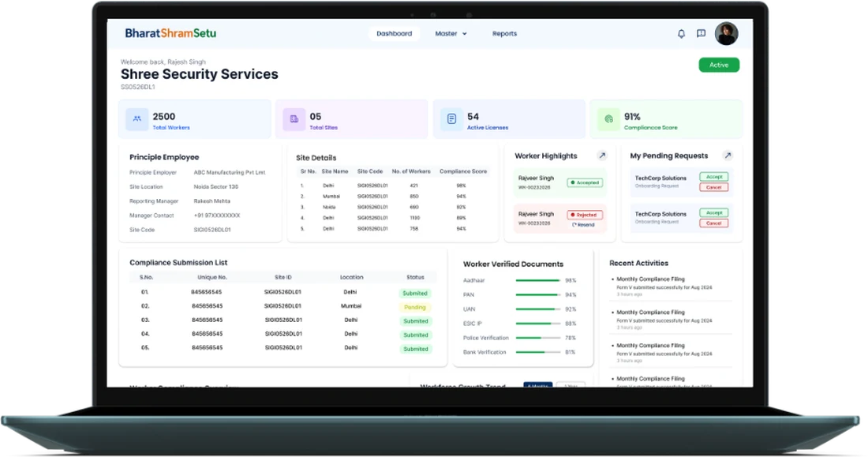The image size is (868, 457).
Task: Open the user profile avatar
Action: 726,34
